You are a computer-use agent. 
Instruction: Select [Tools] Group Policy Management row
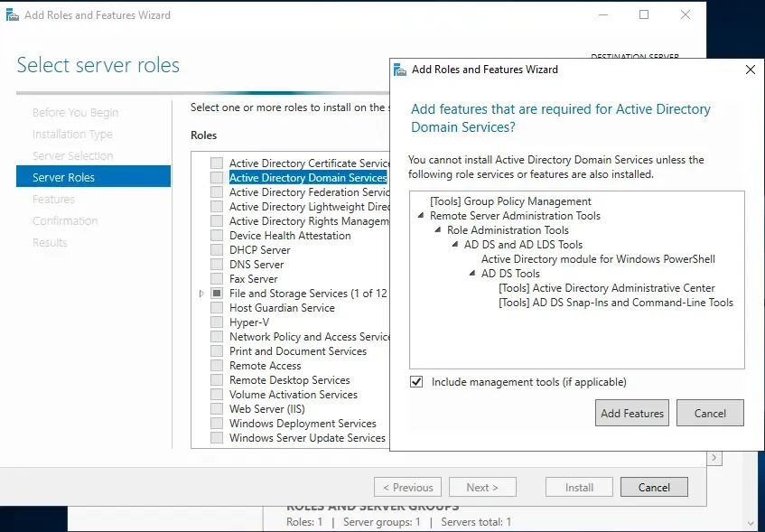pyautogui.click(x=510, y=201)
